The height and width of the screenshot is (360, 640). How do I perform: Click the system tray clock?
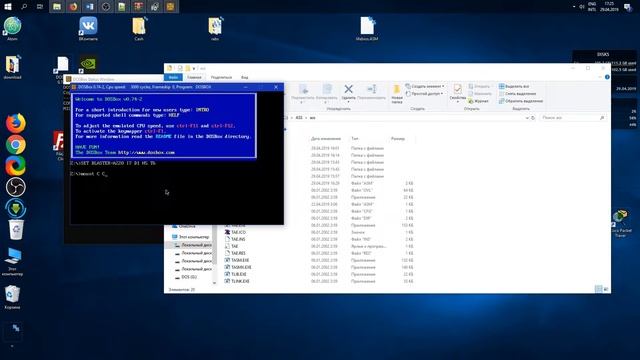(x=609, y=6)
